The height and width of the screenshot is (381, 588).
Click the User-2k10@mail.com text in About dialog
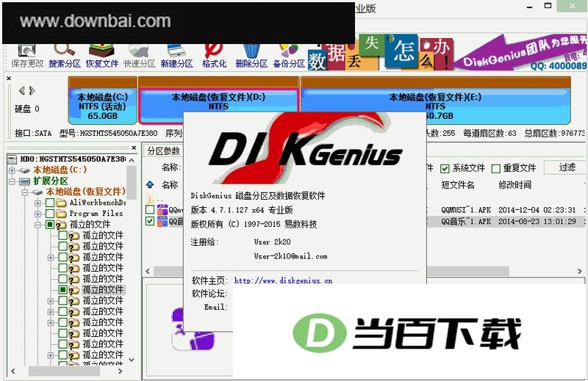tap(290, 256)
